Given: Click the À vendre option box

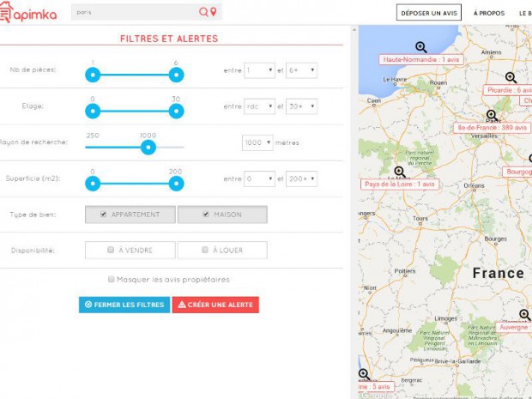Looking at the screenshot, I should point(130,250).
